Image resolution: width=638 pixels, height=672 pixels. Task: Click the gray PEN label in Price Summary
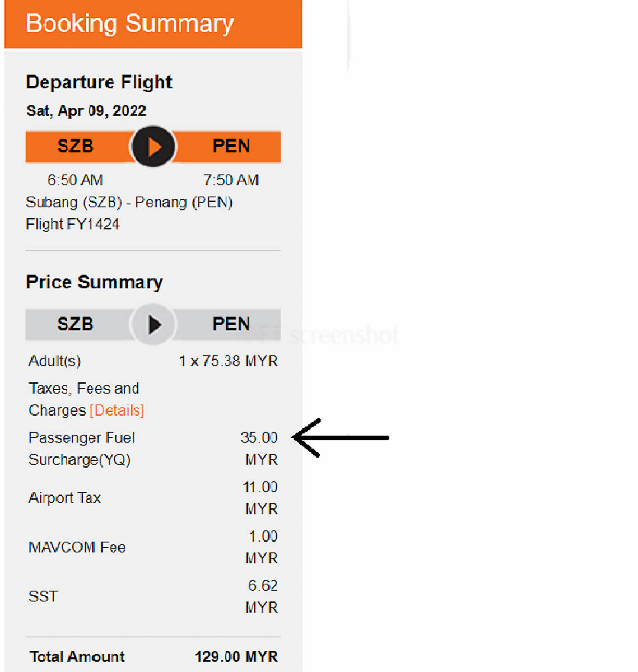coord(231,324)
